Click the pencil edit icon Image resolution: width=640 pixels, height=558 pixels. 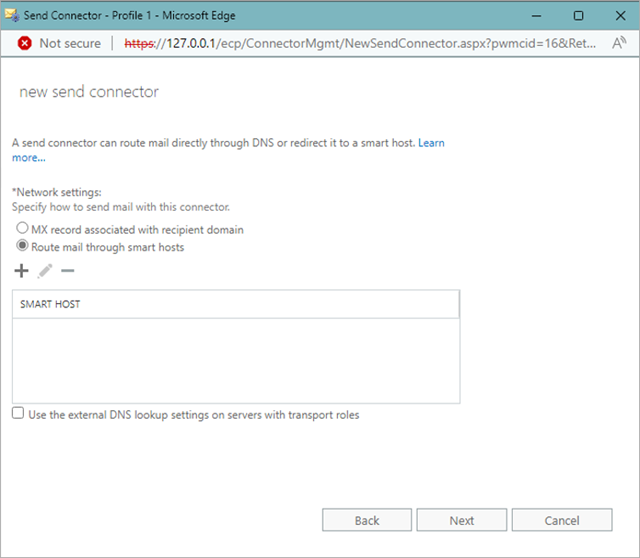[45, 271]
